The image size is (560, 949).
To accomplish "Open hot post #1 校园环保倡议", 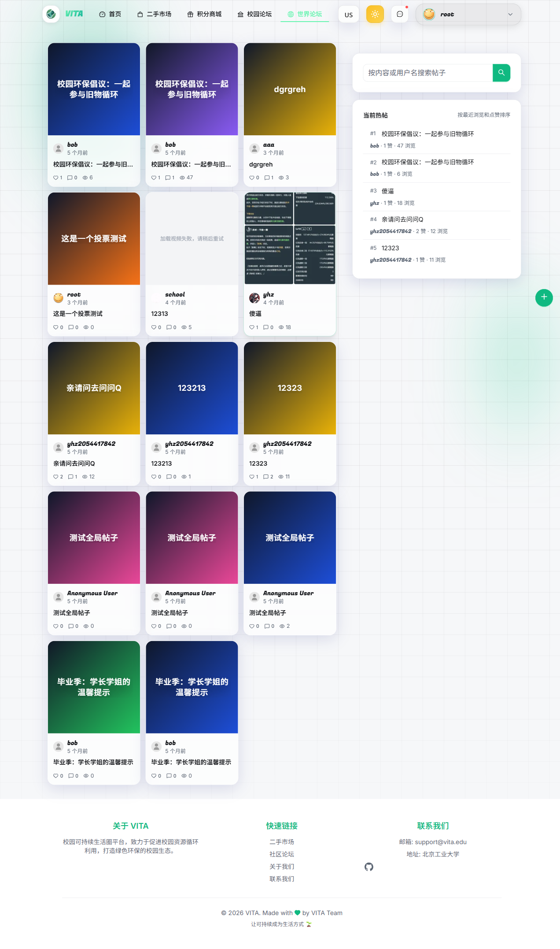I will click(437, 139).
